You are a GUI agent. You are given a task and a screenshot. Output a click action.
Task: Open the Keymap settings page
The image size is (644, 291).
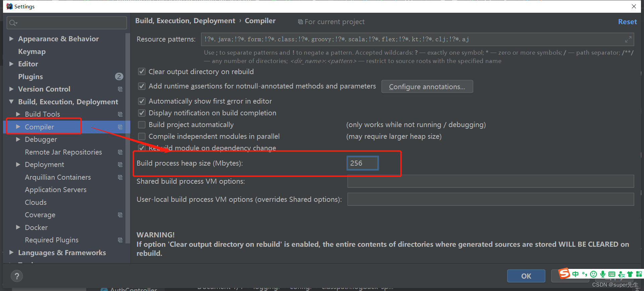[32, 52]
